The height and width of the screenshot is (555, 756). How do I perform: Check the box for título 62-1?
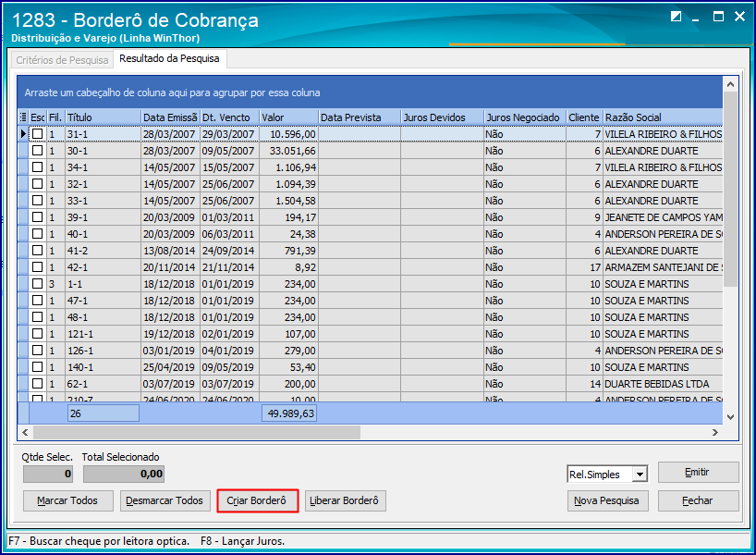(37, 384)
